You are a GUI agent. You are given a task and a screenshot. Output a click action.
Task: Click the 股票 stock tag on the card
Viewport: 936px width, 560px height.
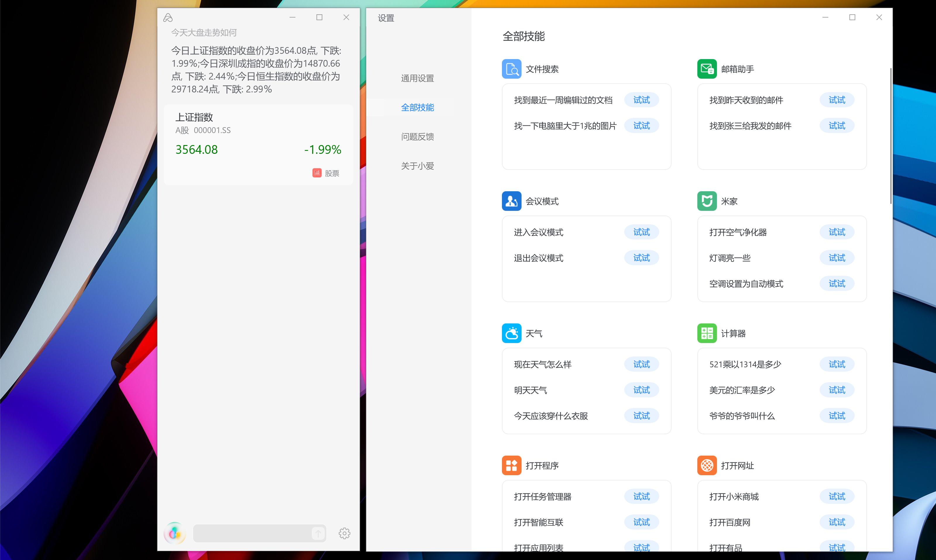click(x=327, y=173)
